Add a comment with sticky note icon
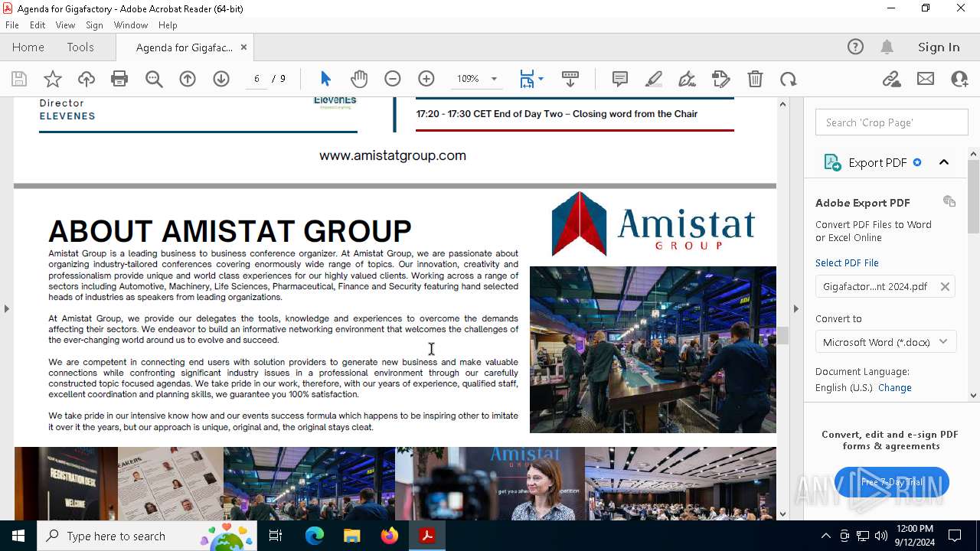 click(x=620, y=79)
